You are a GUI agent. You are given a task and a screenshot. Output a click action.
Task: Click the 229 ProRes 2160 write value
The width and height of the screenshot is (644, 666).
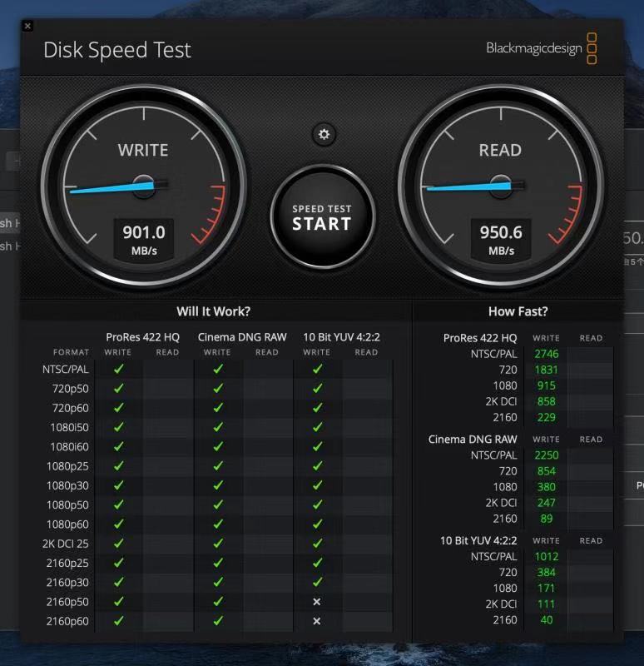click(547, 417)
